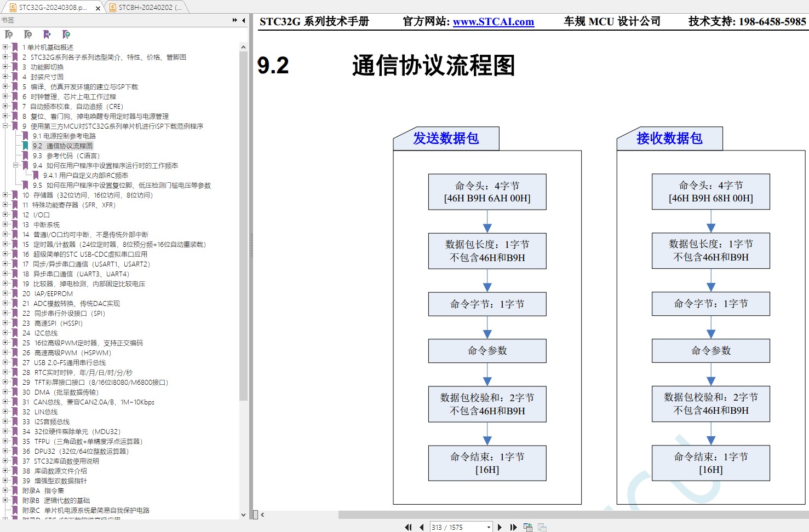
Task: Open bookmark 4 封装尺寸图
Action: 43,77
